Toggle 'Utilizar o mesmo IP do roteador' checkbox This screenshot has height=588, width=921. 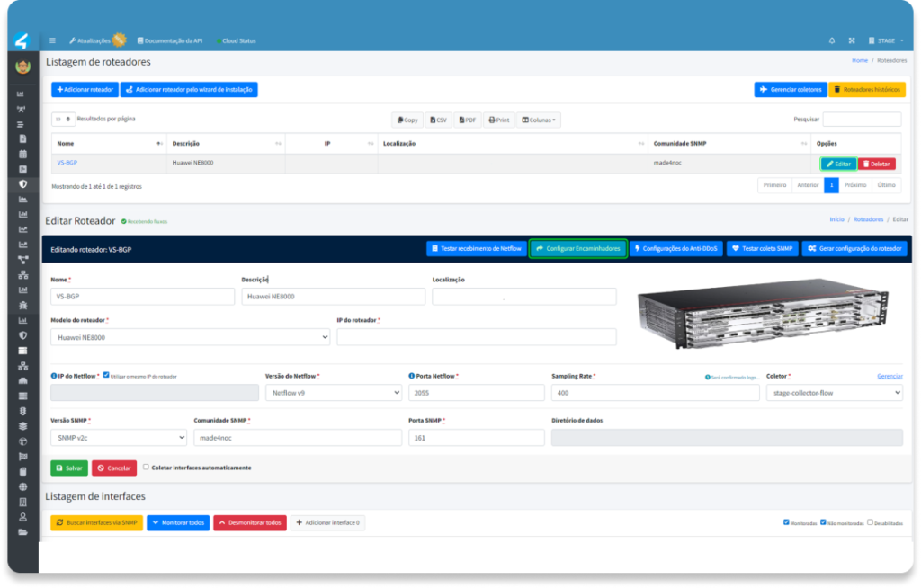[106, 375]
